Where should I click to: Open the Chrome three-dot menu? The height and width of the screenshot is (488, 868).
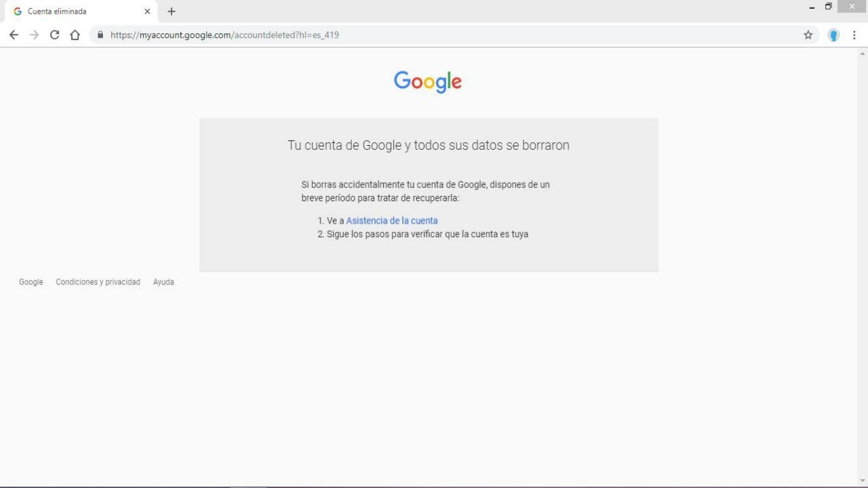[854, 35]
